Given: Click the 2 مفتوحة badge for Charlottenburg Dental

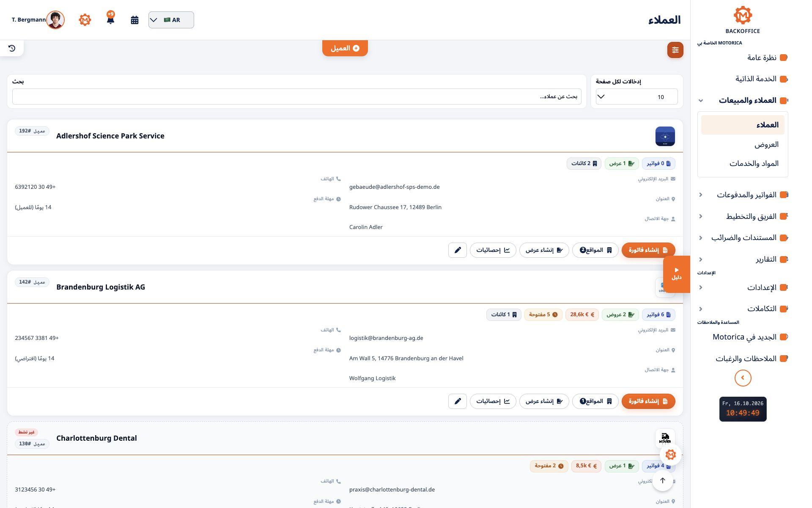Looking at the screenshot, I should click(x=549, y=466).
